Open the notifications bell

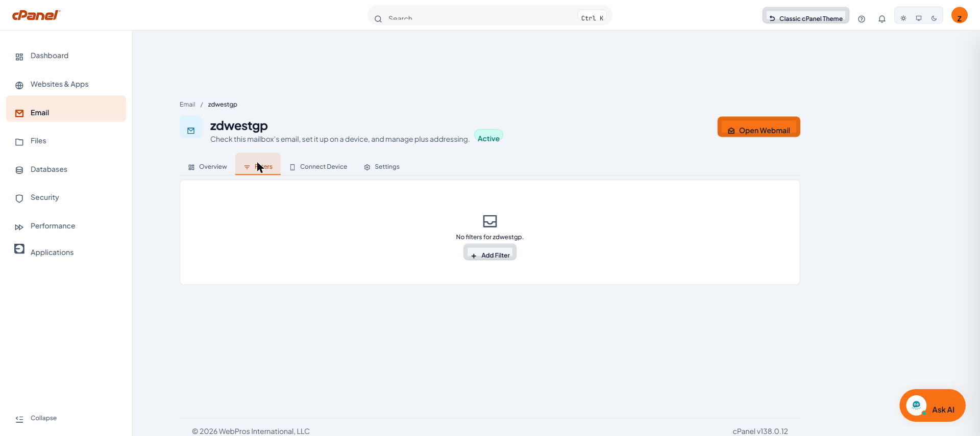click(882, 19)
